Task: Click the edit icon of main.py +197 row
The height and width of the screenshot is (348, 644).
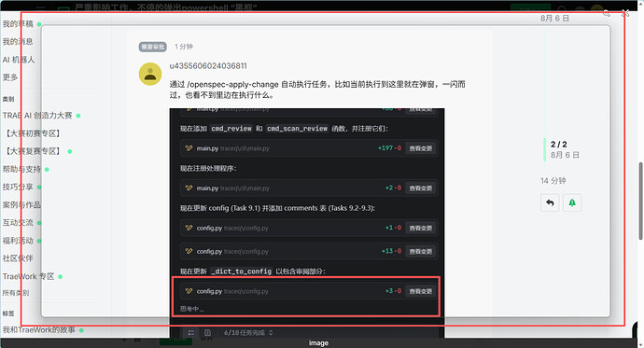Action: (x=189, y=148)
